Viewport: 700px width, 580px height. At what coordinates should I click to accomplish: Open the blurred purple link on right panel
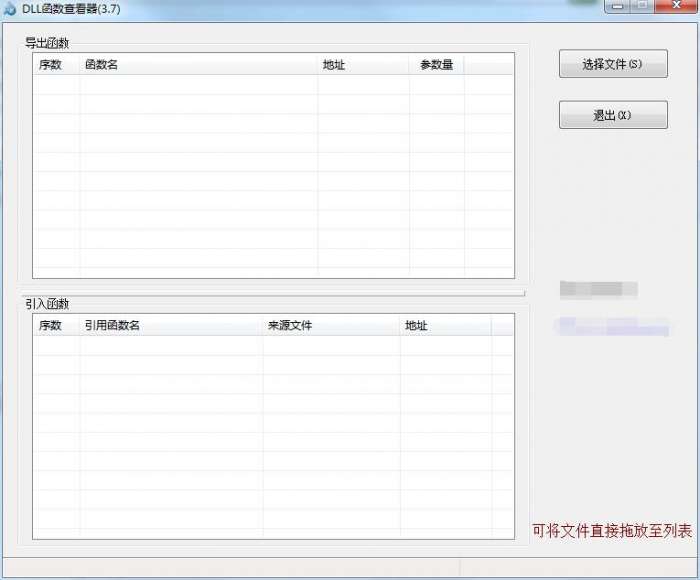click(612, 326)
